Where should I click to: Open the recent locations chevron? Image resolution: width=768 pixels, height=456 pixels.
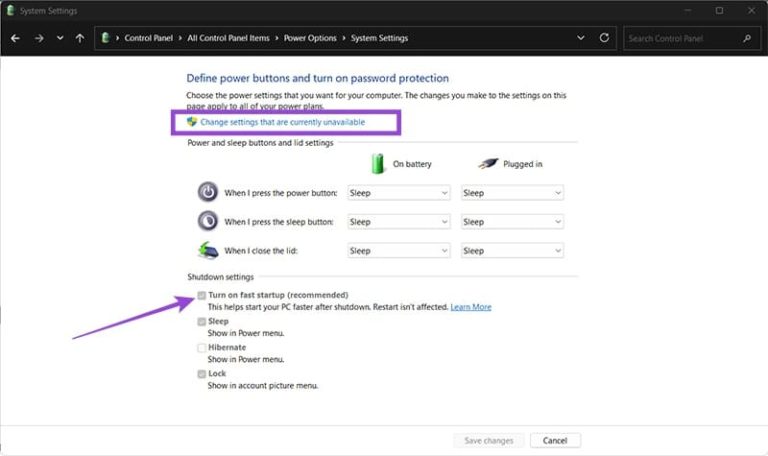60,38
